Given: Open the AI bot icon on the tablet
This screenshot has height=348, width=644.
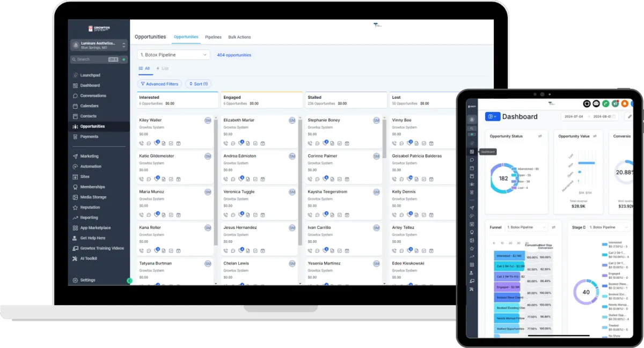Looking at the screenshot, I should point(596,103).
